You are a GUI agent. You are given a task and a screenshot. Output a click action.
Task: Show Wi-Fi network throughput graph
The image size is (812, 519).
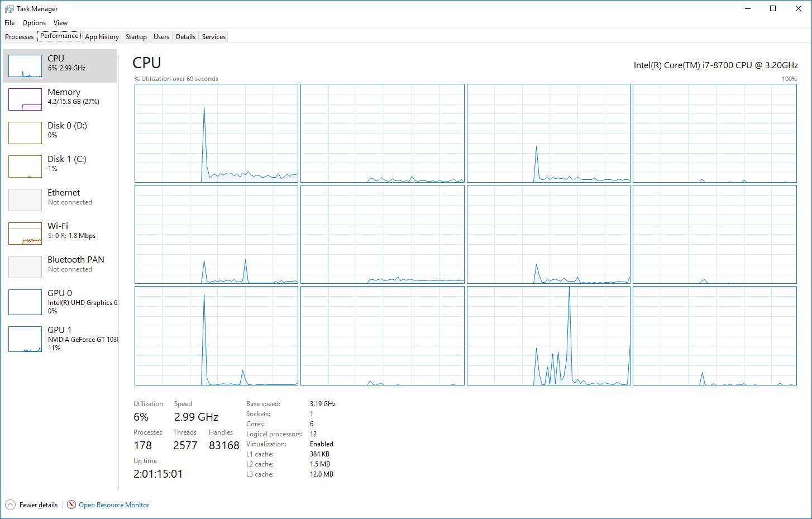pos(25,234)
